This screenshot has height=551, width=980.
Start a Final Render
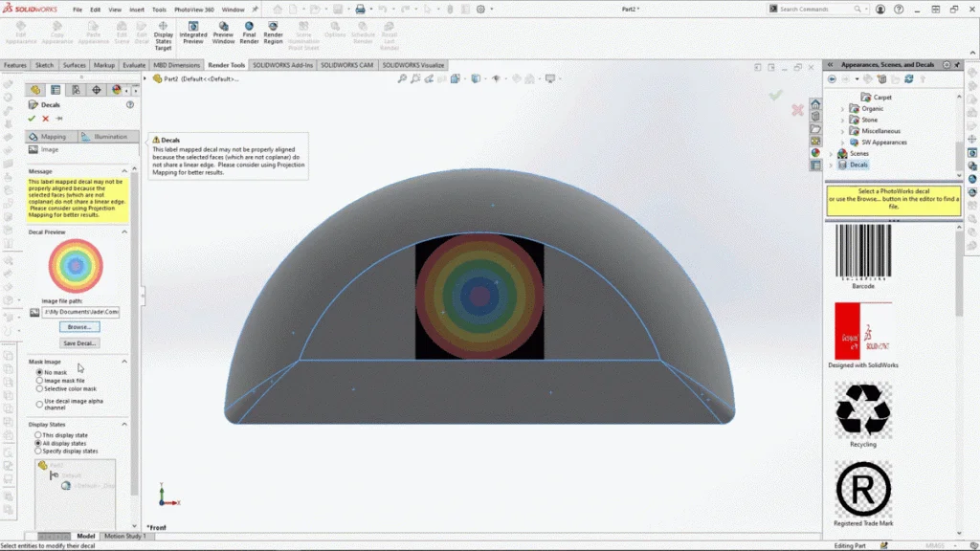249,32
